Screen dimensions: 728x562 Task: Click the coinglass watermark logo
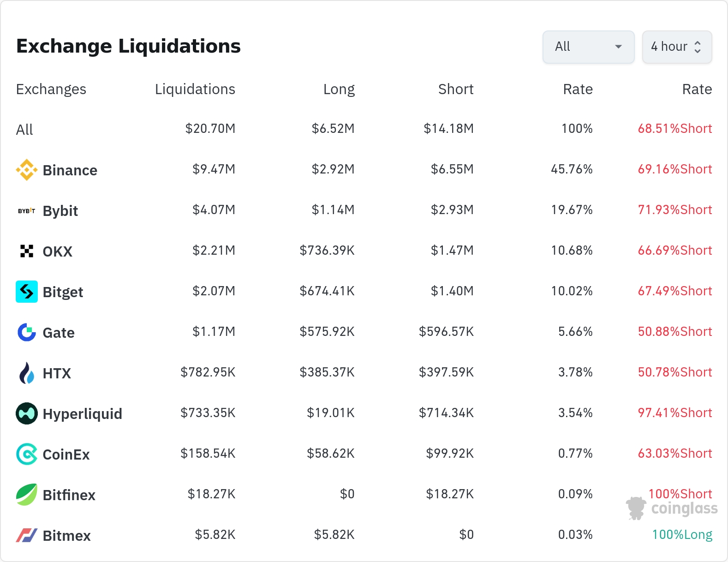pyautogui.click(x=672, y=508)
